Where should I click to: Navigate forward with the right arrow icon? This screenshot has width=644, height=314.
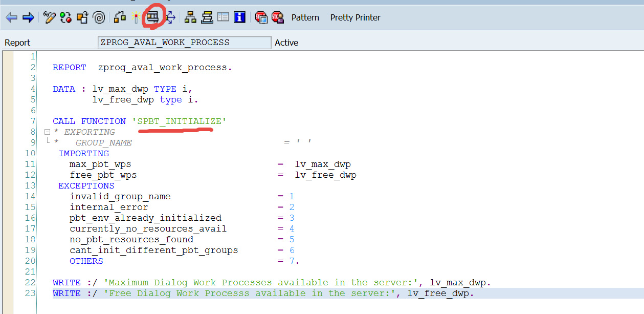click(x=29, y=17)
